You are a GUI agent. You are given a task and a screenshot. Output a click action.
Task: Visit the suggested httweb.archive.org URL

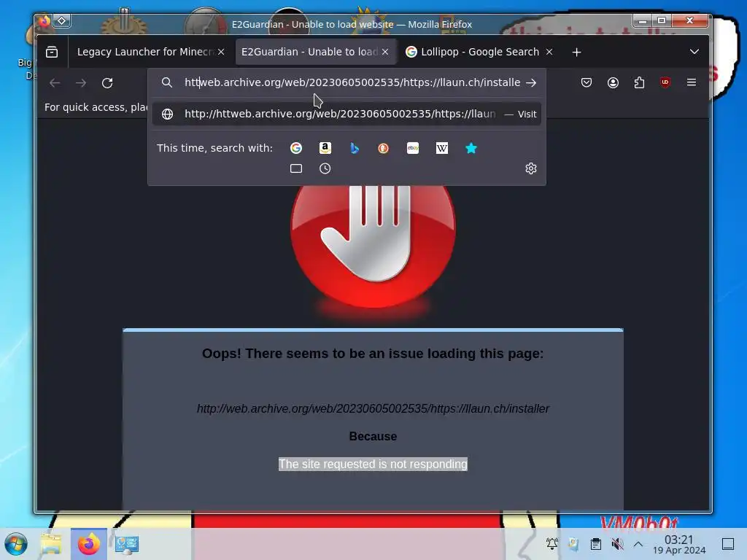click(347, 114)
